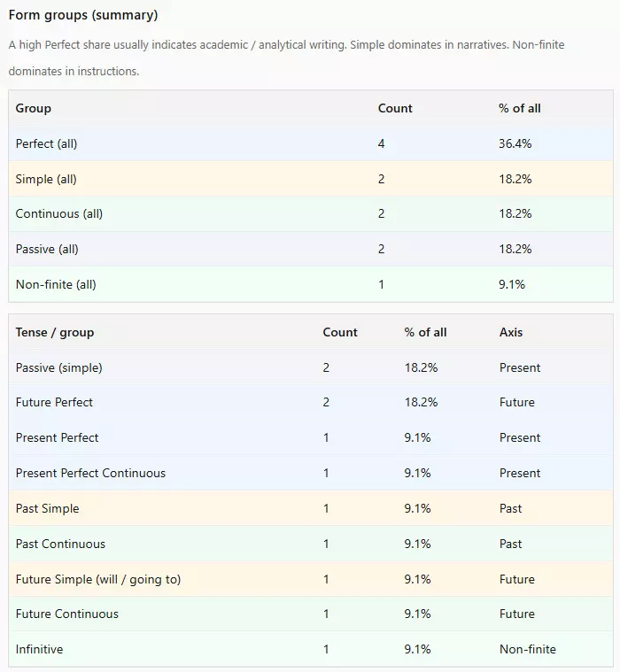Click count '2' in Future Perfect row

[326, 403]
